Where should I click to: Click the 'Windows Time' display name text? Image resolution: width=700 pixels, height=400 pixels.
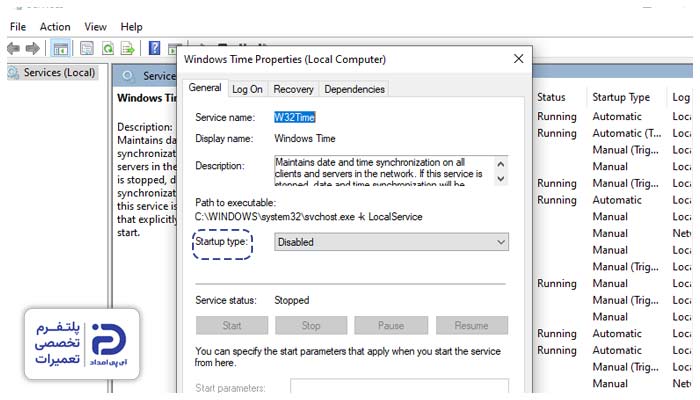coord(304,139)
